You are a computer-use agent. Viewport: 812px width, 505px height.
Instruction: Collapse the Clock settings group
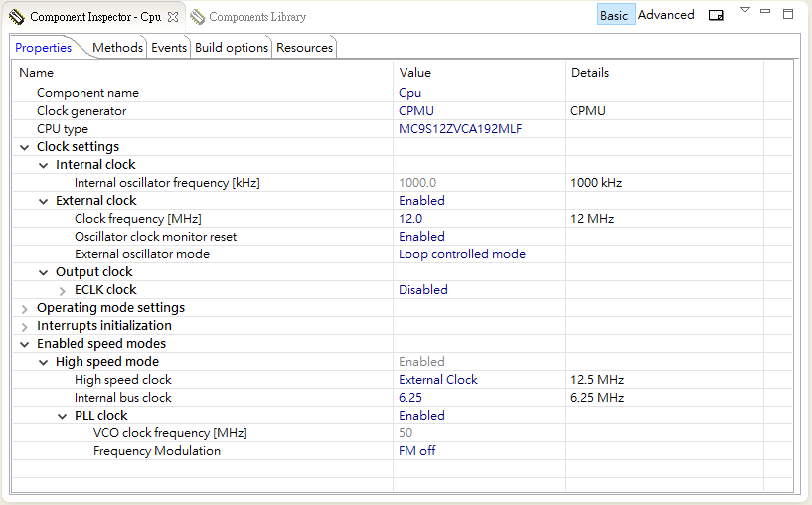tap(25, 147)
